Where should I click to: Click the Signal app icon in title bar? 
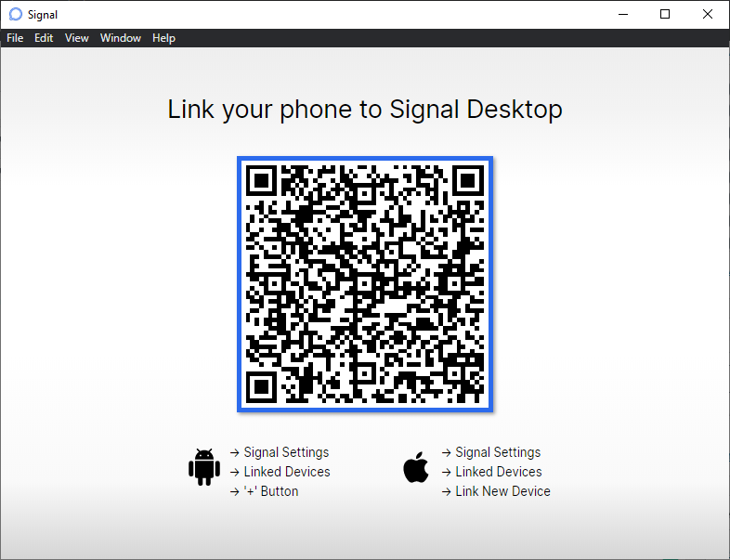pos(15,15)
